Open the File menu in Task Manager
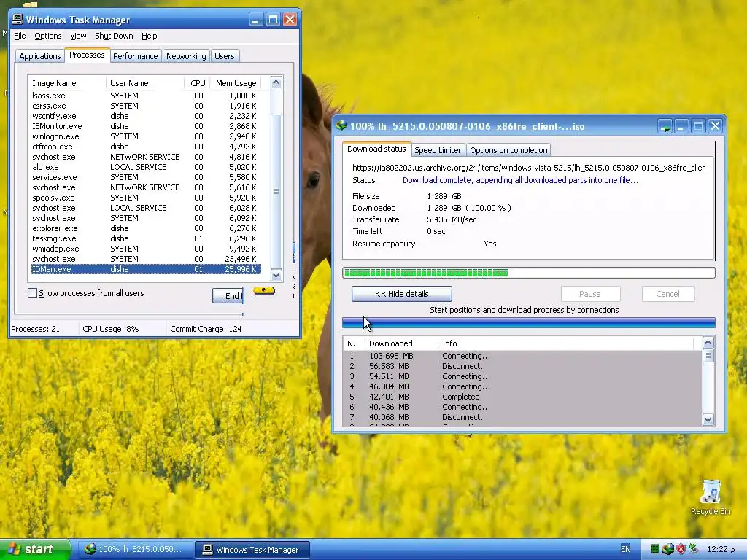This screenshot has height=560, width=747. [20, 36]
